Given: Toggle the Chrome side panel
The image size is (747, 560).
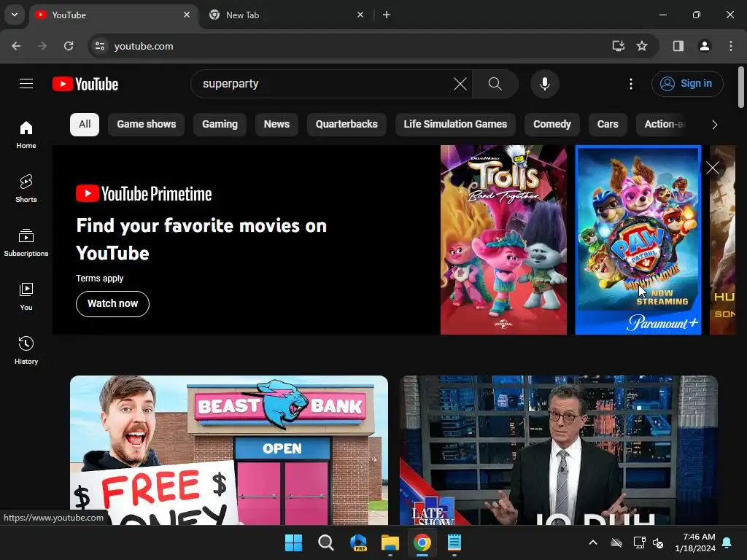Looking at the screenshot, I should tap(678, 46).
